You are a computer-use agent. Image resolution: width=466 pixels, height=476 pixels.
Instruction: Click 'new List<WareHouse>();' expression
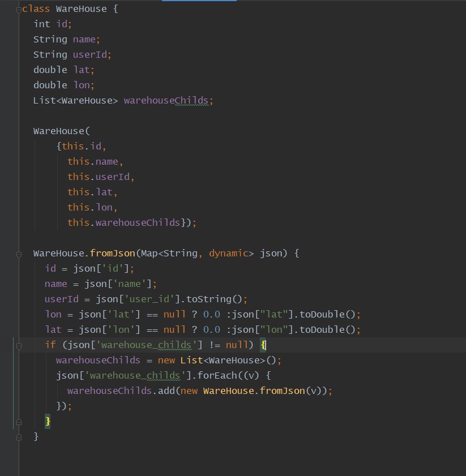point(219,361)
